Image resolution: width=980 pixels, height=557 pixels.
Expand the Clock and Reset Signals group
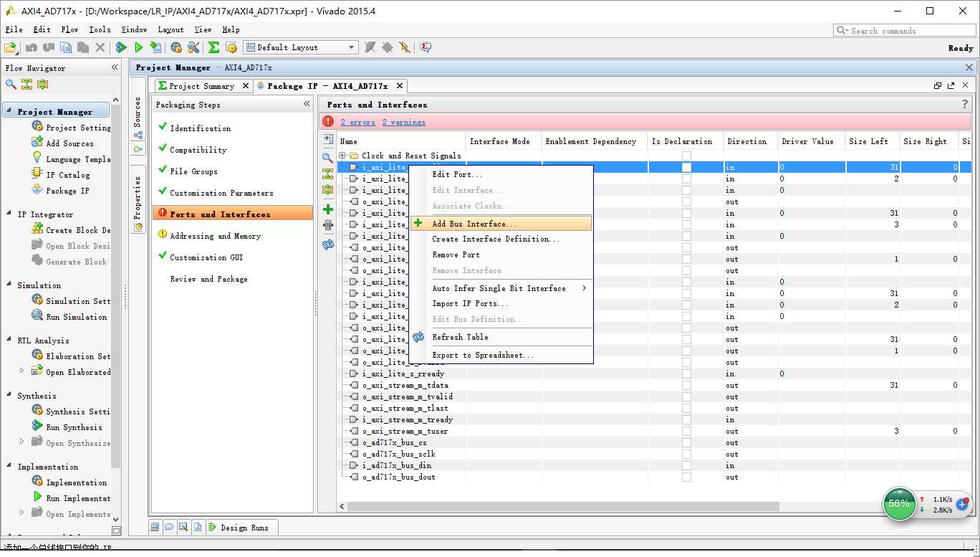point(343,156)
